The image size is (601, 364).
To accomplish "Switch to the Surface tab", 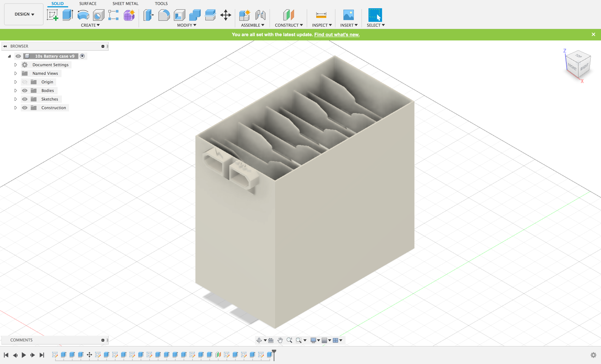I will pos(88,3).
